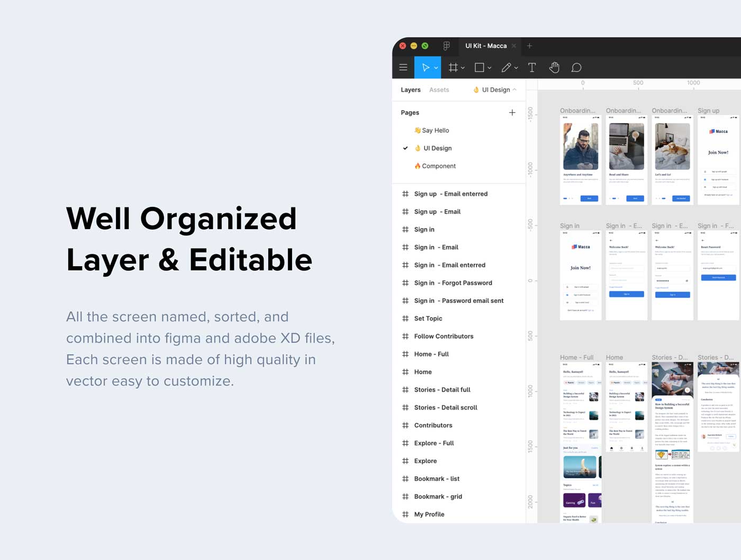Expand the Move tool dropdown arrow
The width and height of the screenshot is (741, 560).
point(436,68)
